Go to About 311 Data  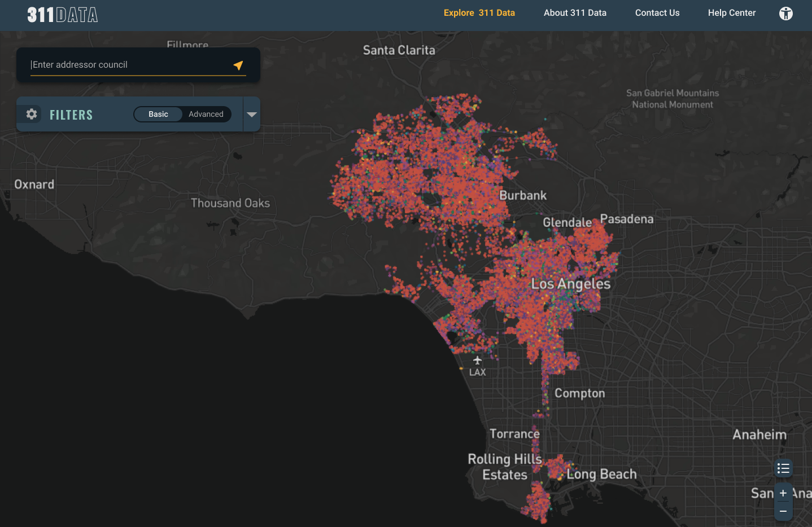click(x=575, y=13)
